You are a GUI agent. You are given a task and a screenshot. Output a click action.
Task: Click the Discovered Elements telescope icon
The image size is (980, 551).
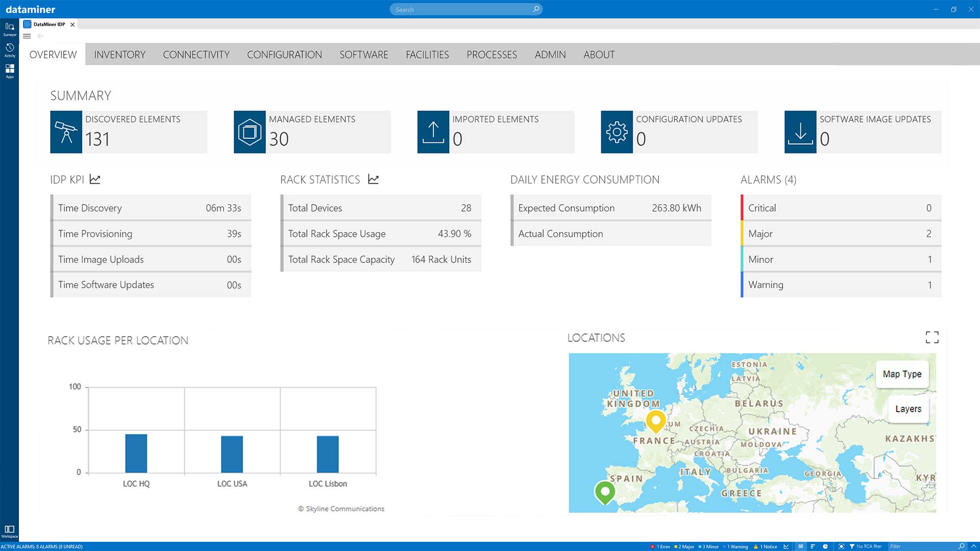[65, 132]
